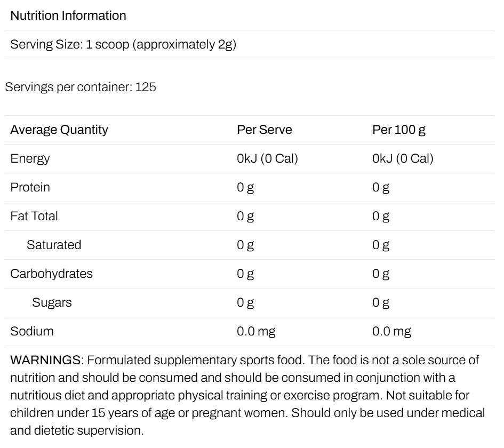Click Sodium per serve value 0.0 mg

click(256, 332)
